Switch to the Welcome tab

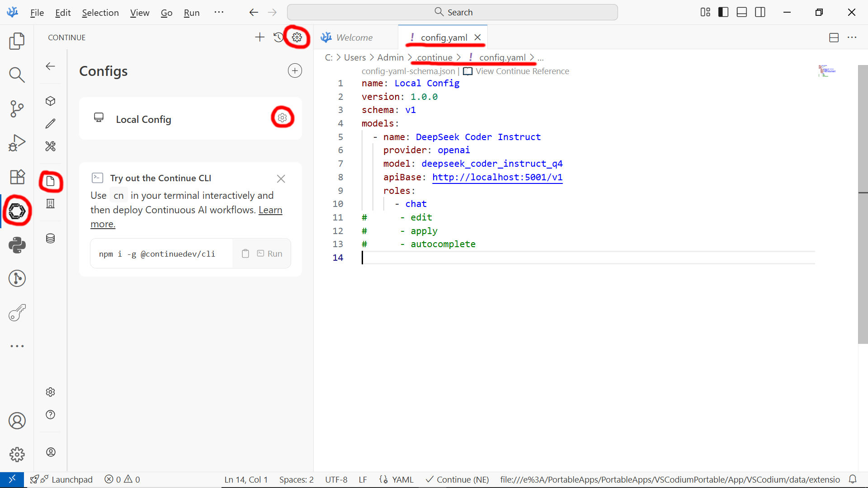point(354,37)
